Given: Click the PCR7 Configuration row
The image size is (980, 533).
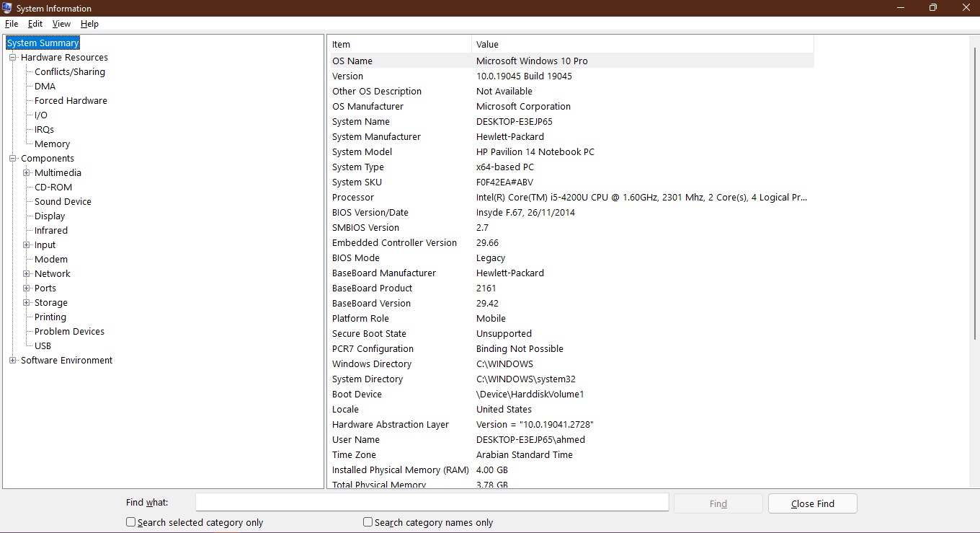Looking at the screenshot, I should click(x=572, y=349).
